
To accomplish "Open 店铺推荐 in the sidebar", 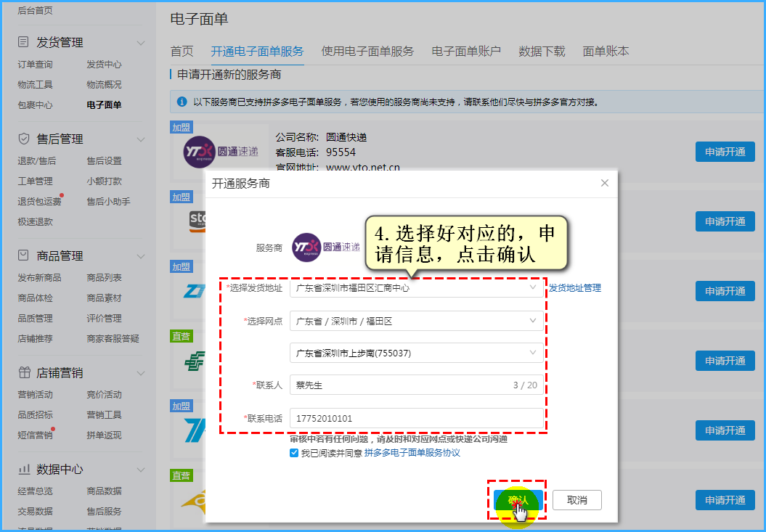I will [35, 338].
